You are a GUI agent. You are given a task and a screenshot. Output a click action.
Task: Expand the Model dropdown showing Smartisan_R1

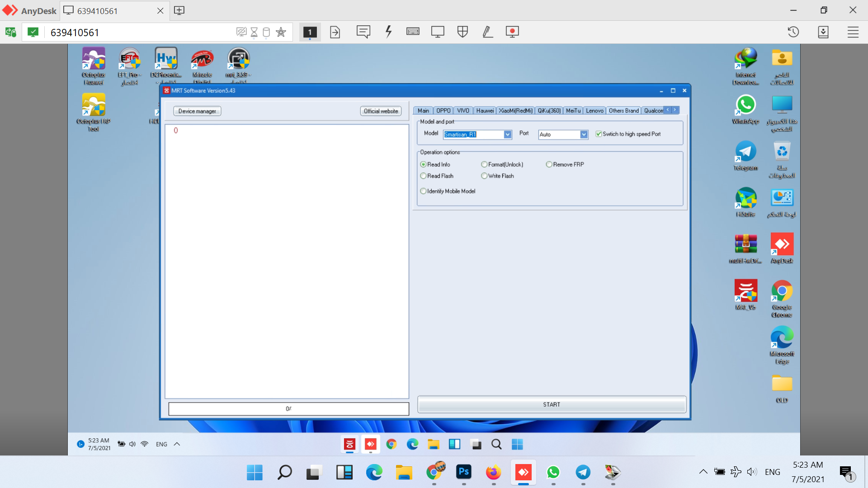click(508, 135)
